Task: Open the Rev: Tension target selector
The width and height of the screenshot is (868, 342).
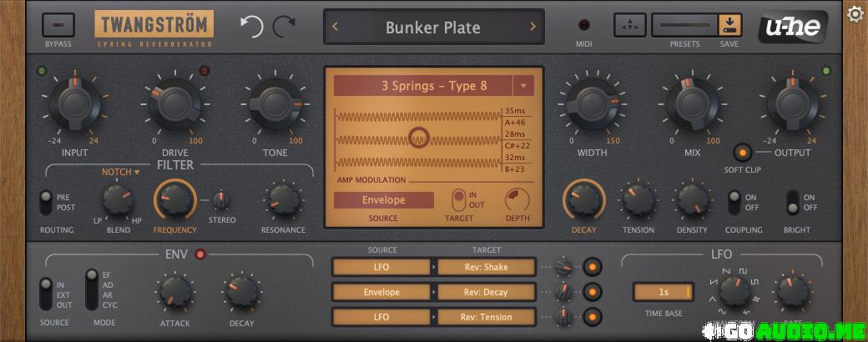Action: [x=487, y=317]
